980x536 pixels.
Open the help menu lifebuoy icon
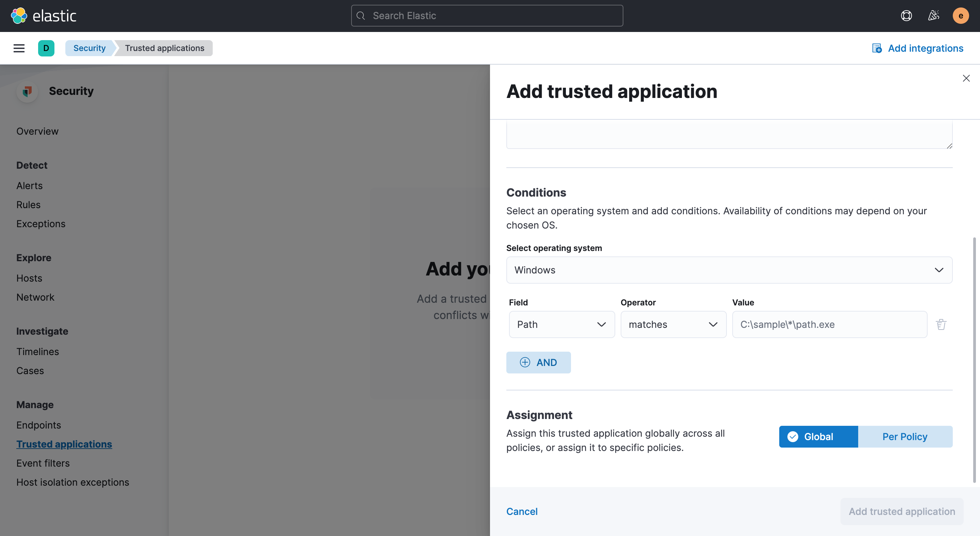pos(906,16)
